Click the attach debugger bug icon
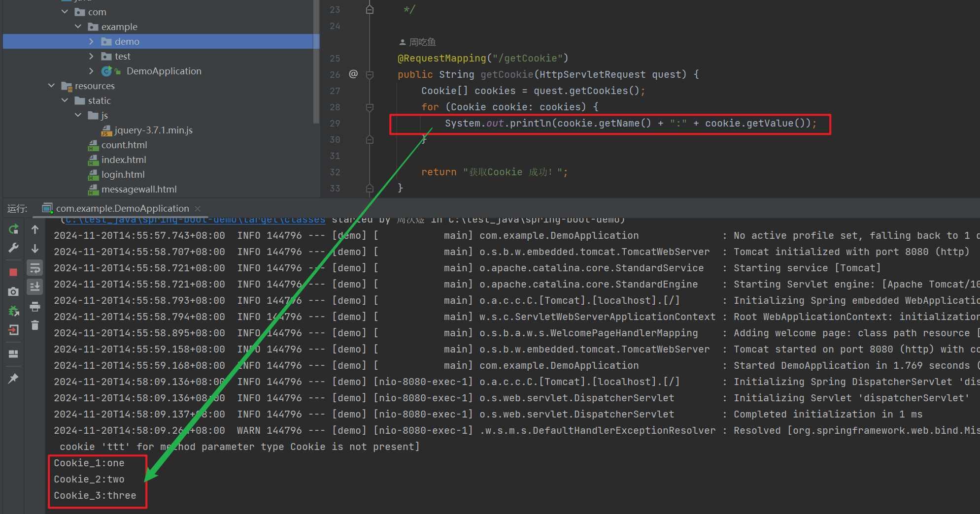Screen dimensions: 980x514 (x=14, y=311)
